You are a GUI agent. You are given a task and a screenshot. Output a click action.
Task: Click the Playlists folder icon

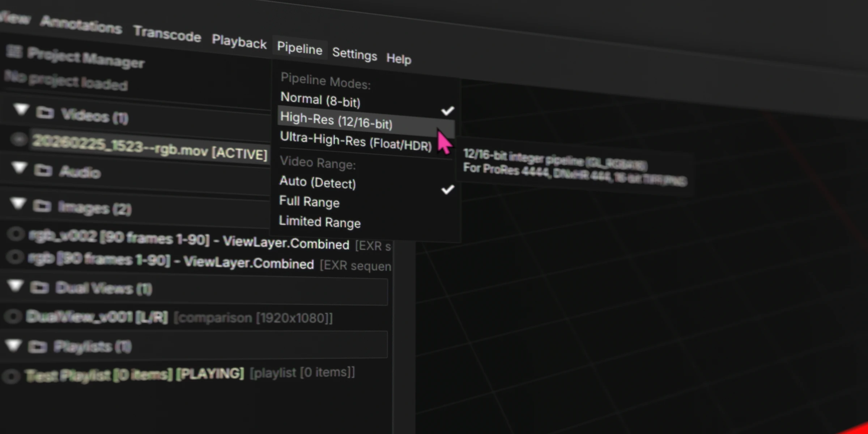(x=37, y=346)
